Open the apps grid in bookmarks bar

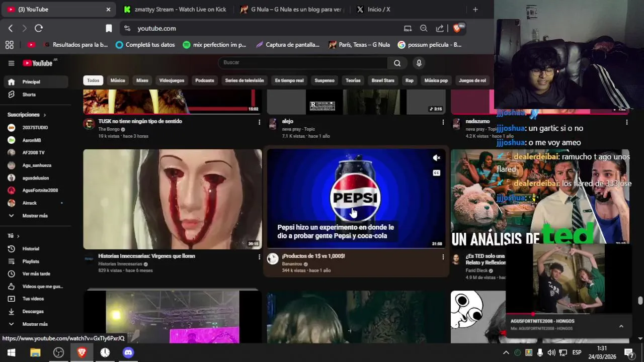tap(9, 45)
